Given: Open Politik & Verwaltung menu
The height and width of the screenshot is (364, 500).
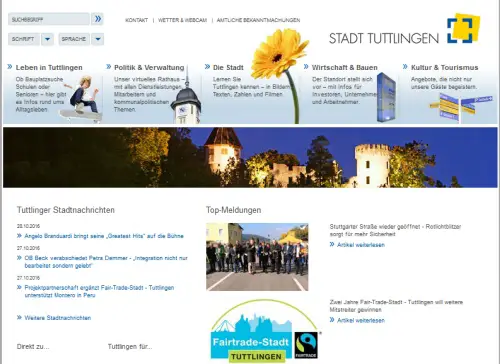Looking at the screenshot, I should click(149, 68).
